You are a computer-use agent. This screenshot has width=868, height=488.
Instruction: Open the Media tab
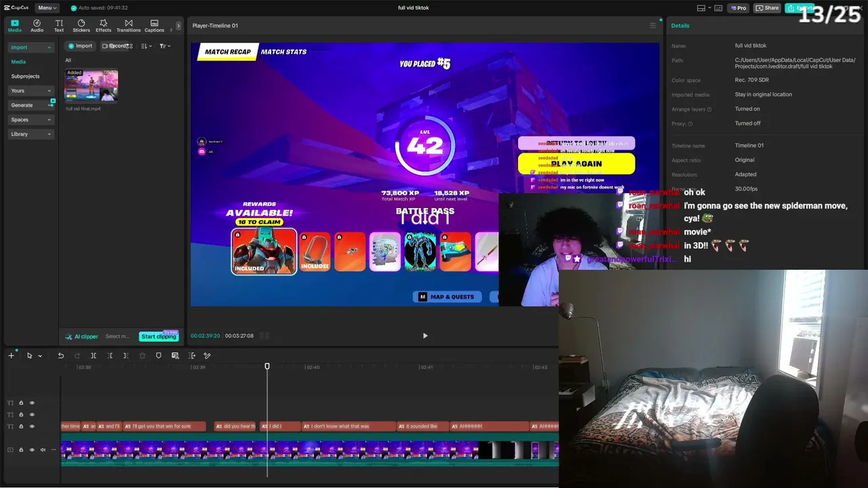[x=15, y=26]
